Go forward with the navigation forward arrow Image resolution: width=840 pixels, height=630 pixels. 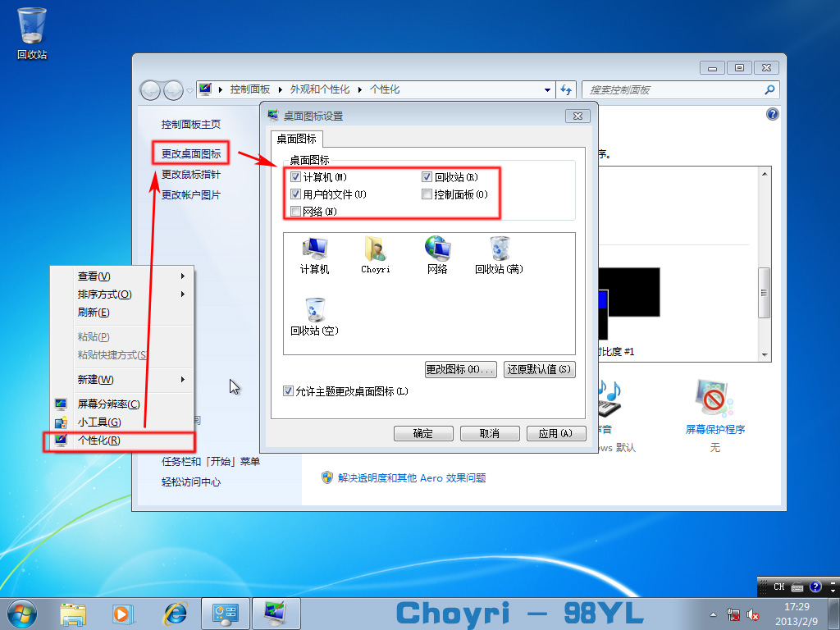pos(173,90)
